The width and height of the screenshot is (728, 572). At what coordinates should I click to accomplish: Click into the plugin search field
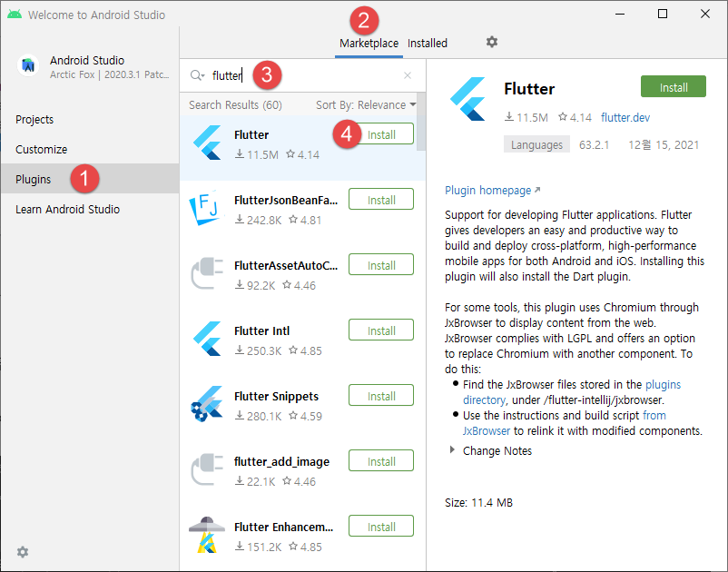click(301, 75)
